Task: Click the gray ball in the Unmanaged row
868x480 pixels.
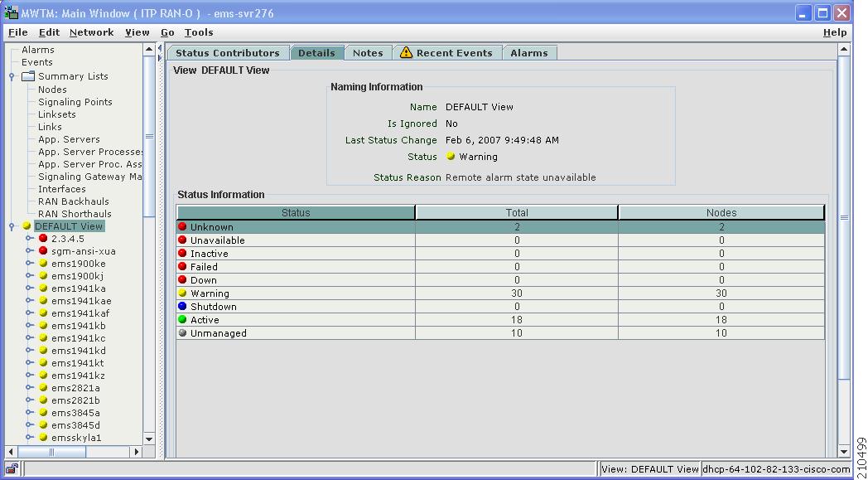Action: 183,333
